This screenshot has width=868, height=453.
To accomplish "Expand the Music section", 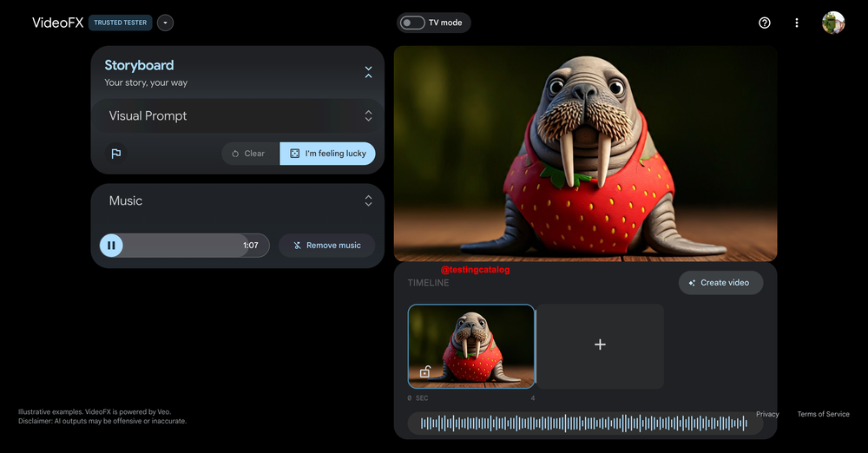I will [x=368, y=200].
